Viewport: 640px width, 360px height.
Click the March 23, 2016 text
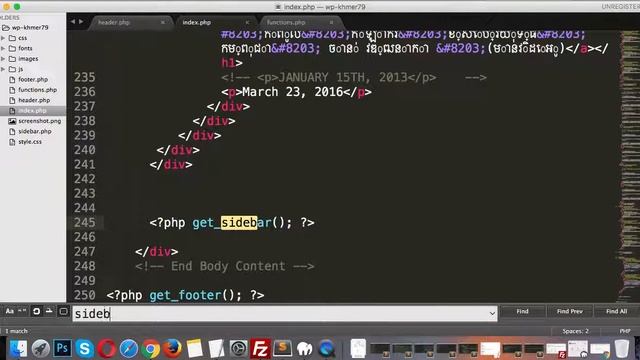coord(293,92)
